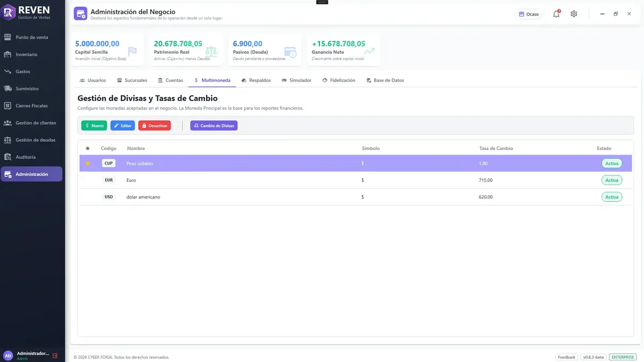Image resolution: width=644 pixels, height=362 pixels.
Task: Click the favorite star on Peso cubano row
Action: 87,163
